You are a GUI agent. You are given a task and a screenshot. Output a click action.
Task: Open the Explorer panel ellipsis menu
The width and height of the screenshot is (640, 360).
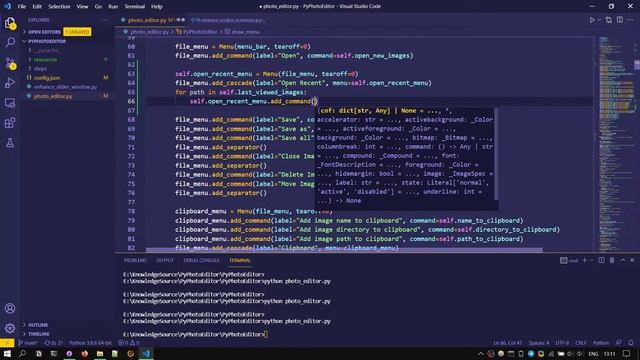coord(105,20)
